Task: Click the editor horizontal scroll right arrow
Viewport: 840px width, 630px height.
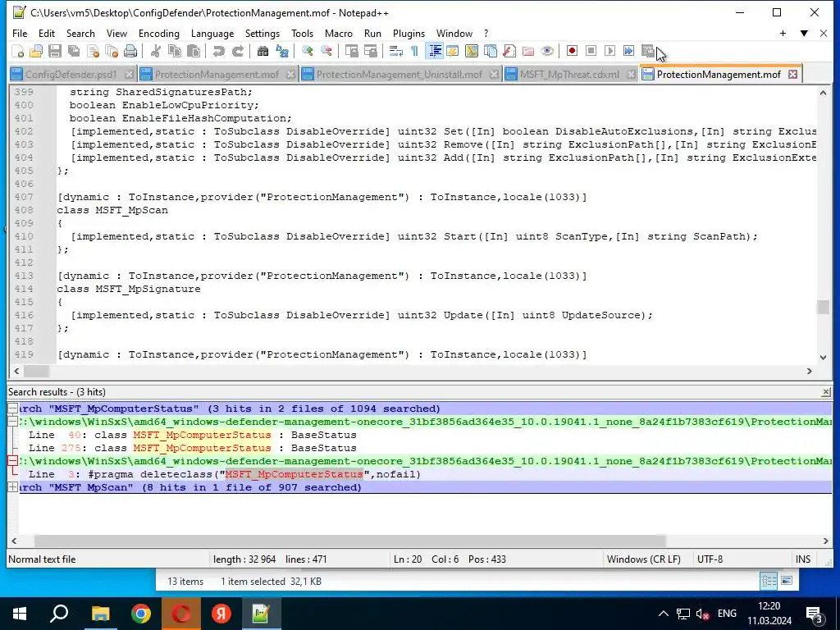Action: pyautogui.click(x=809, y=371)
